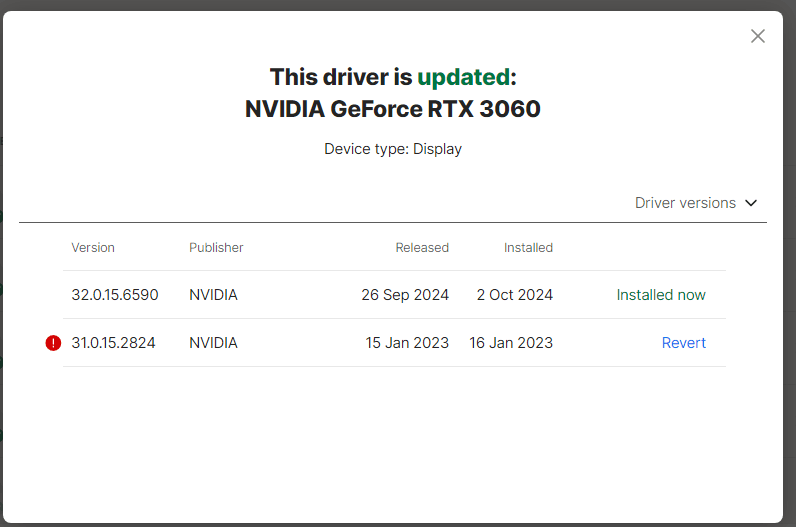Click the red warning icon beside 31.0.15.2824

coord(53,343)
